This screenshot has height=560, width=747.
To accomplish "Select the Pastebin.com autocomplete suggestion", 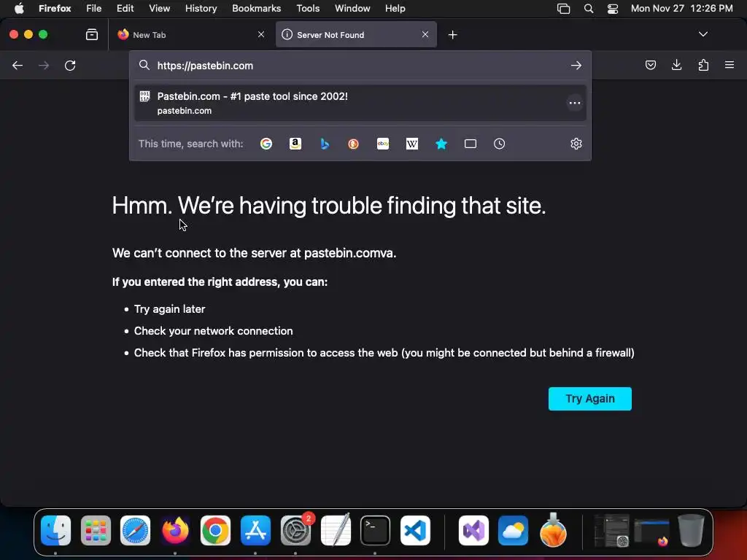I will (360, 103).
